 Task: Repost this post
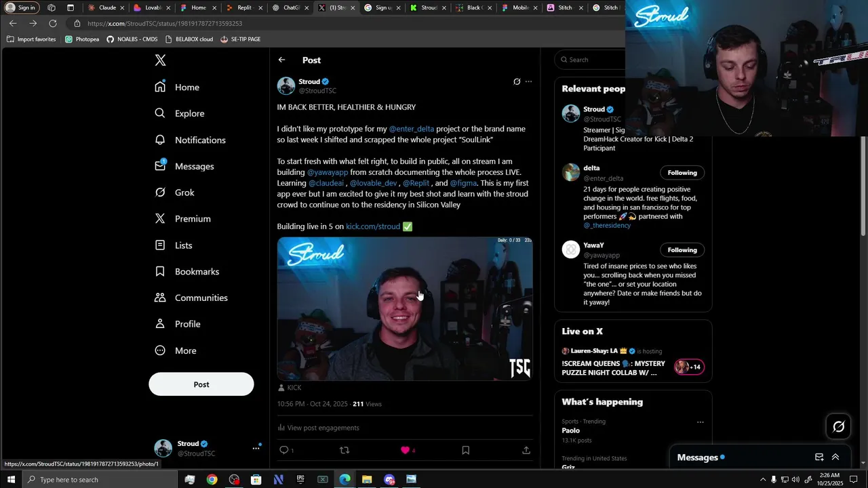(x=344, y=450)
